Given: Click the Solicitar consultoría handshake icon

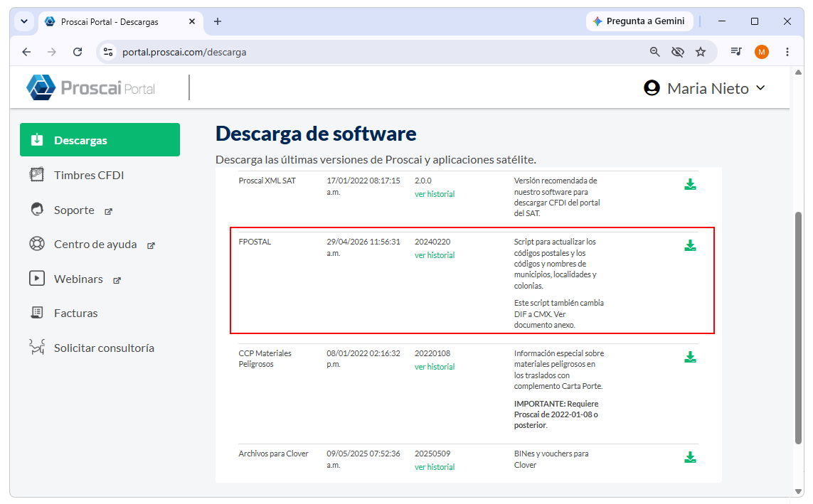Looking at the screenshot, I should point(37,346).
